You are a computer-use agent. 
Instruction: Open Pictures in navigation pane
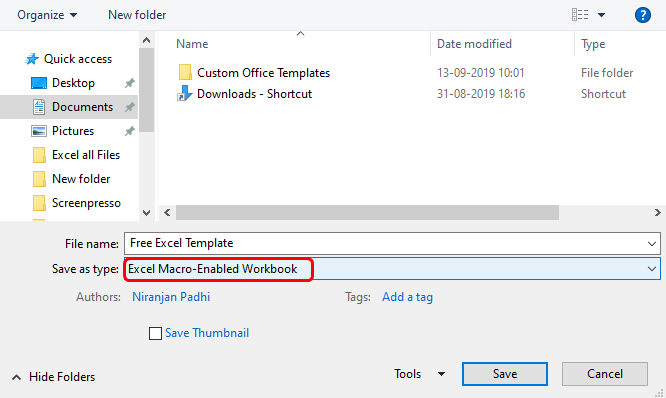(x=73, y=131)
